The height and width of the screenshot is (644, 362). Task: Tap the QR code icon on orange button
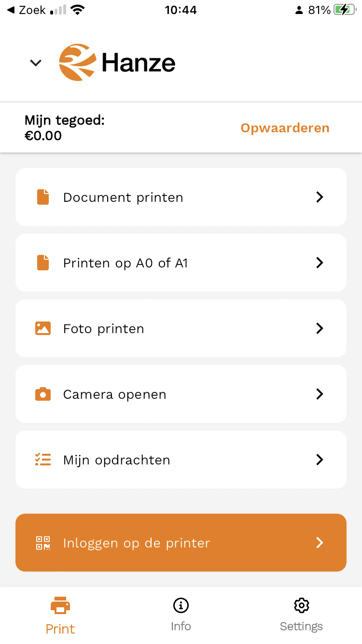coord(43,543)
